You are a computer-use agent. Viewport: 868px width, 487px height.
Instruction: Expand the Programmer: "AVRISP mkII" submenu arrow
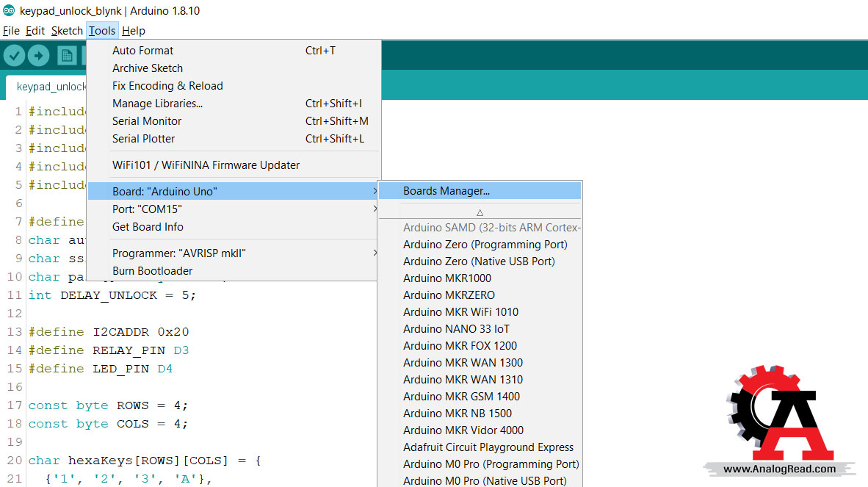[375, 253]
